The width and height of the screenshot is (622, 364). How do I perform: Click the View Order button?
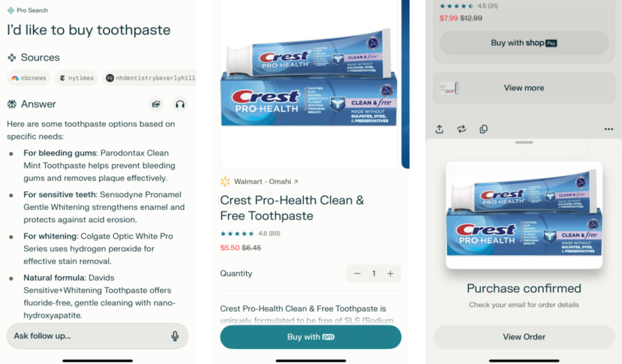click(524, 337)
